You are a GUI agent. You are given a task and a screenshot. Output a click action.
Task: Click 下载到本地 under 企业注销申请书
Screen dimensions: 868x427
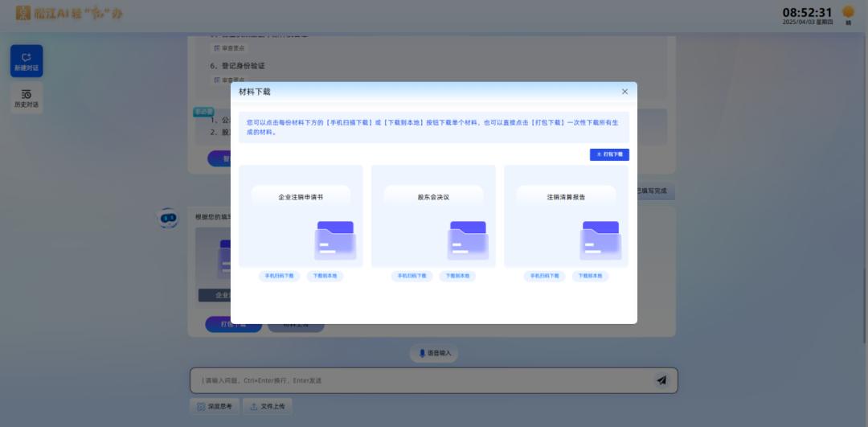click(325, 276)
